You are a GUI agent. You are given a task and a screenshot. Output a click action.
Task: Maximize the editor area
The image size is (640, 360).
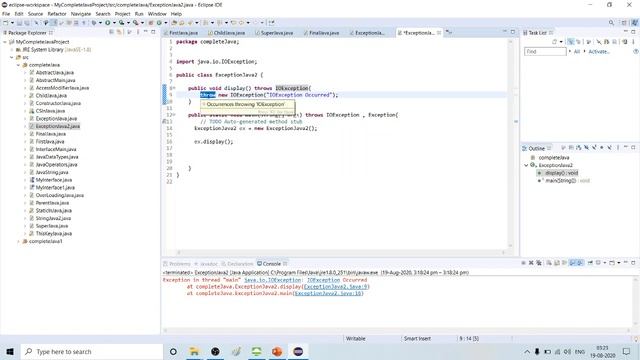513,32
